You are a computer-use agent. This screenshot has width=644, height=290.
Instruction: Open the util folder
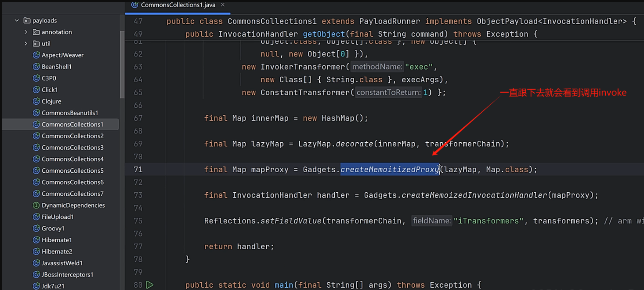pyautogui.click(x=46, y=43)
